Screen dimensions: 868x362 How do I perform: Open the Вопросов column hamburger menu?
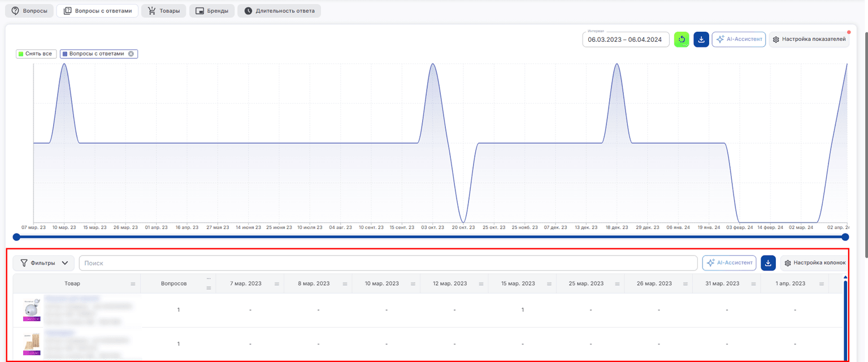[x=209, y=288]
